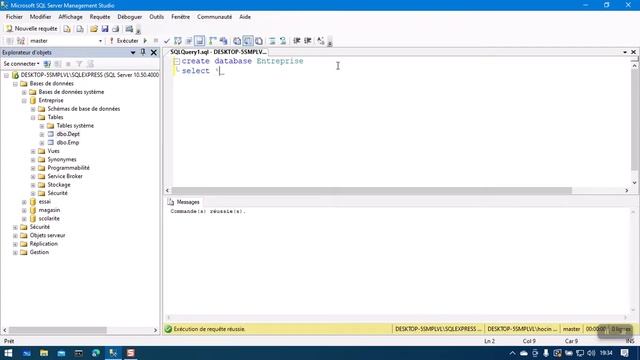Open the Fichier menu
Image resolution: width=640 pixels, height=360 pixels.
coord(14,17)
